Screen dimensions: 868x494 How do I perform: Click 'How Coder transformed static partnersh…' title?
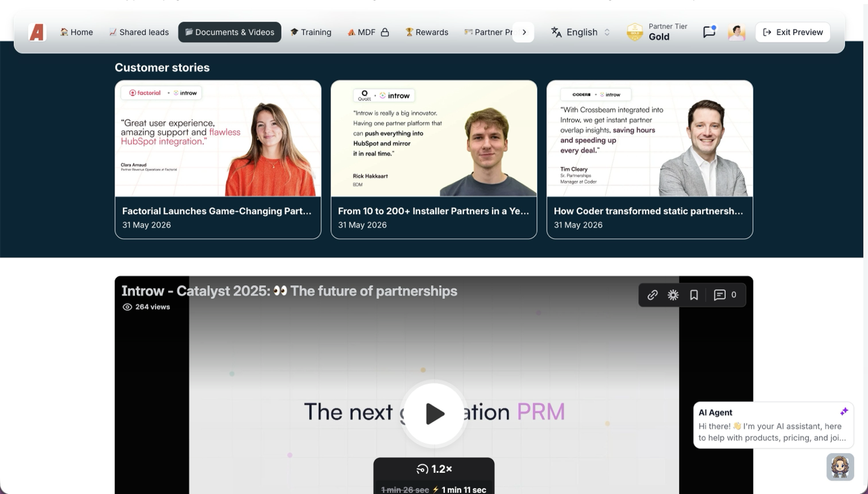pyautogui.click(x=649, y=211)
